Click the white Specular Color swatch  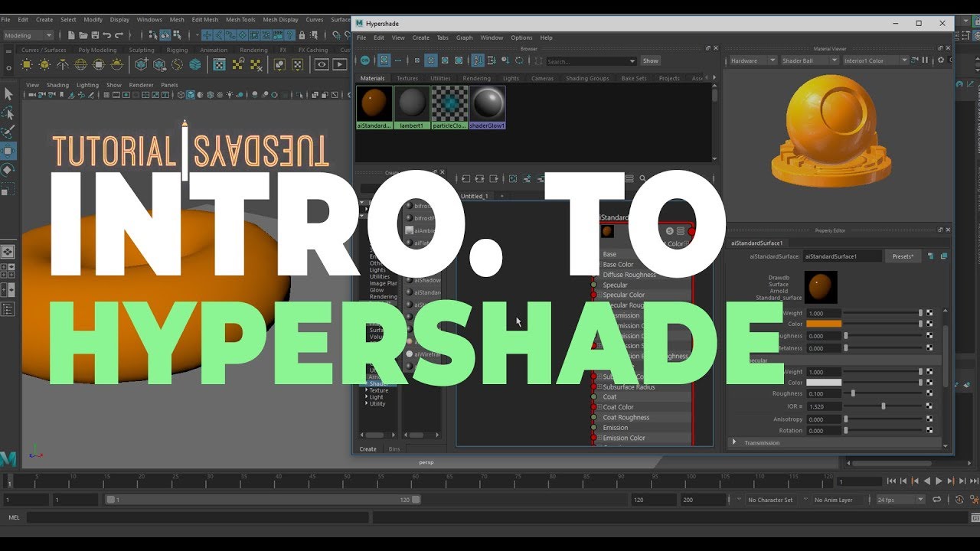coord(824,382)
